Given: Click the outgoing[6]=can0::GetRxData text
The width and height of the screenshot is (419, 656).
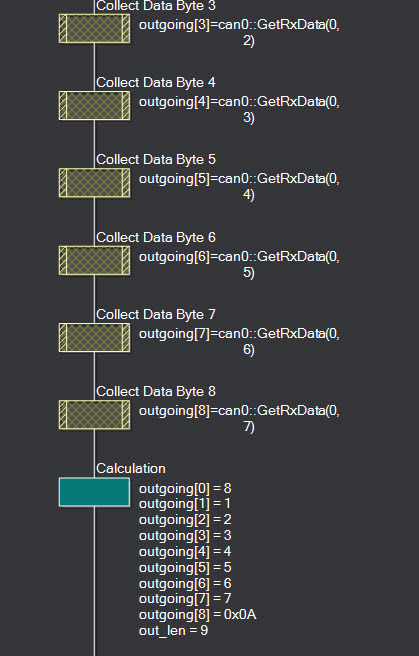Looking at the screenshot, I should coord(239,264).
